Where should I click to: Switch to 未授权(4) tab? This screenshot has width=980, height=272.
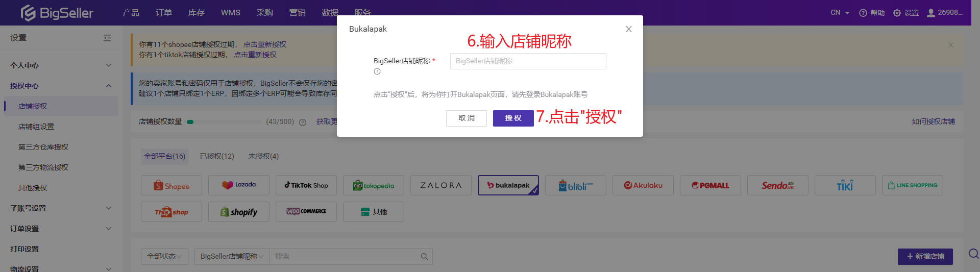(x=263, y=156)
